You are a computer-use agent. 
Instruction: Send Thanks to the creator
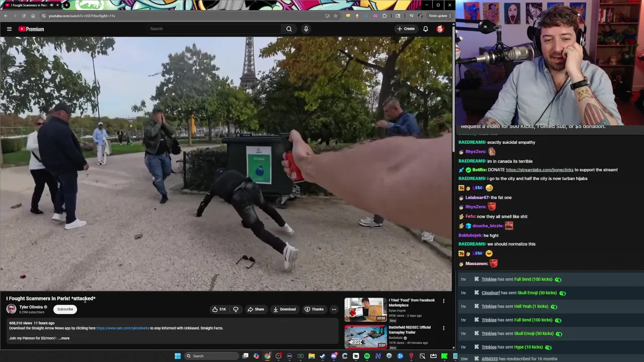coord(314,309)
